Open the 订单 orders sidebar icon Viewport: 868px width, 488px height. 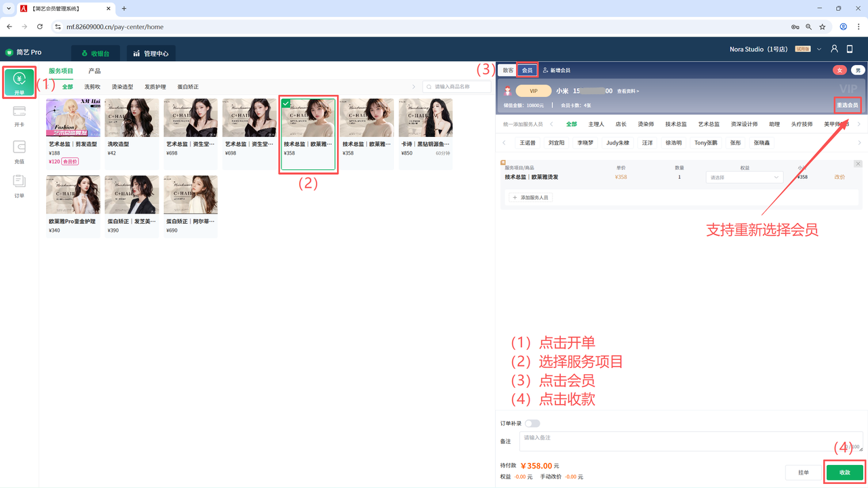pyautogui.click(x=19, y=184)
